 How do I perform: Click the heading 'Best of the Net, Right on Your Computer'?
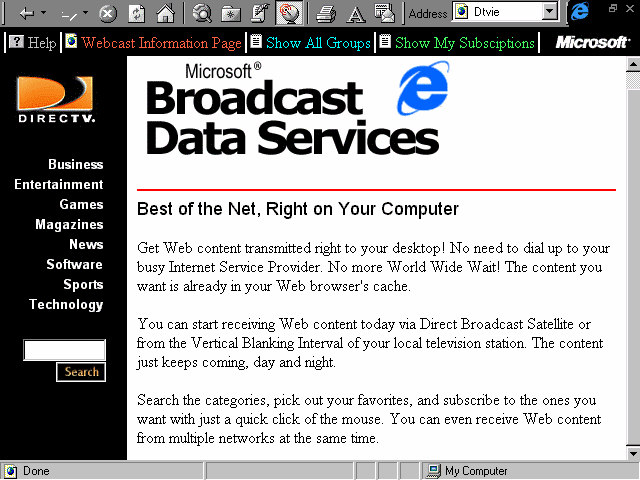tap(298, 209)
